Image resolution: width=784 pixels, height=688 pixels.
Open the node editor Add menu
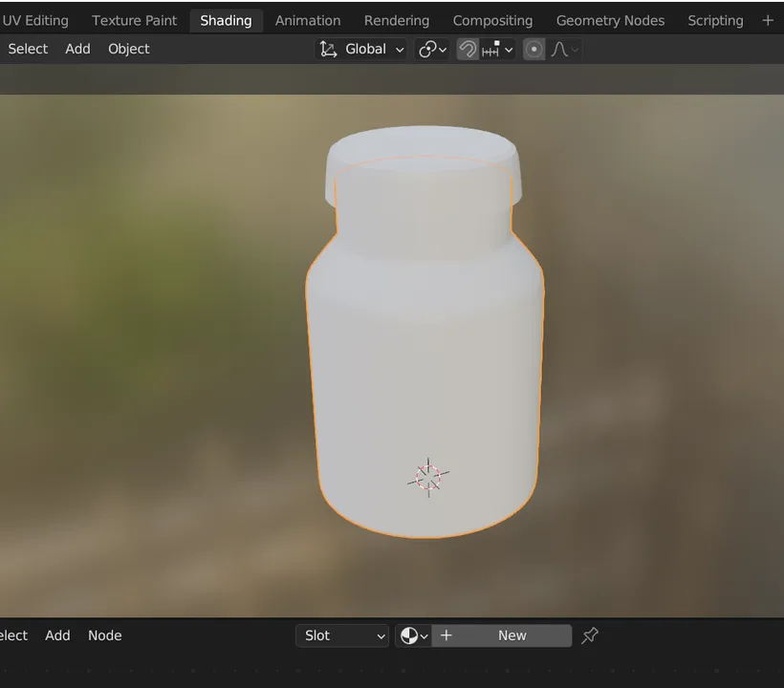coord(57,635)
